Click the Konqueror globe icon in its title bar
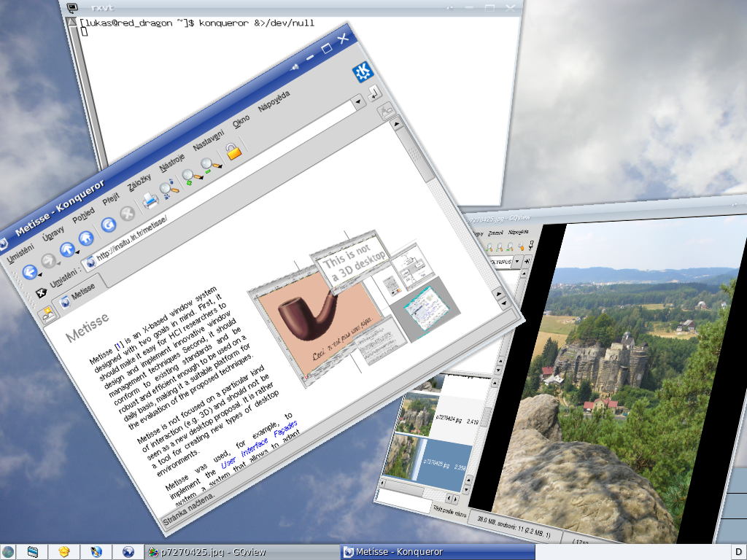 (x=3, y=244)
